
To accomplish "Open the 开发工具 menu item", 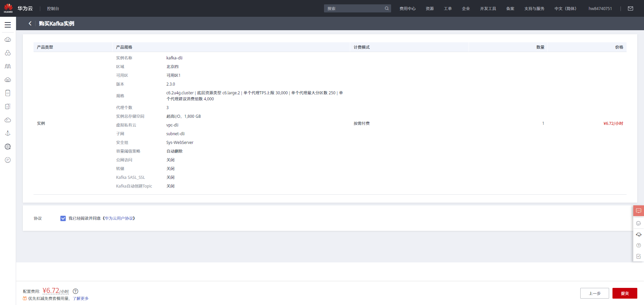I will (488, 9).
